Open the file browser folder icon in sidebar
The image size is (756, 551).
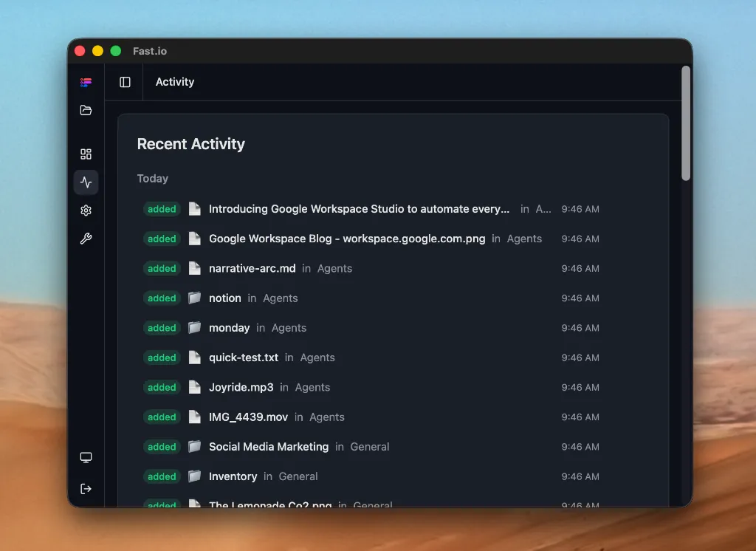click(86, 110)
